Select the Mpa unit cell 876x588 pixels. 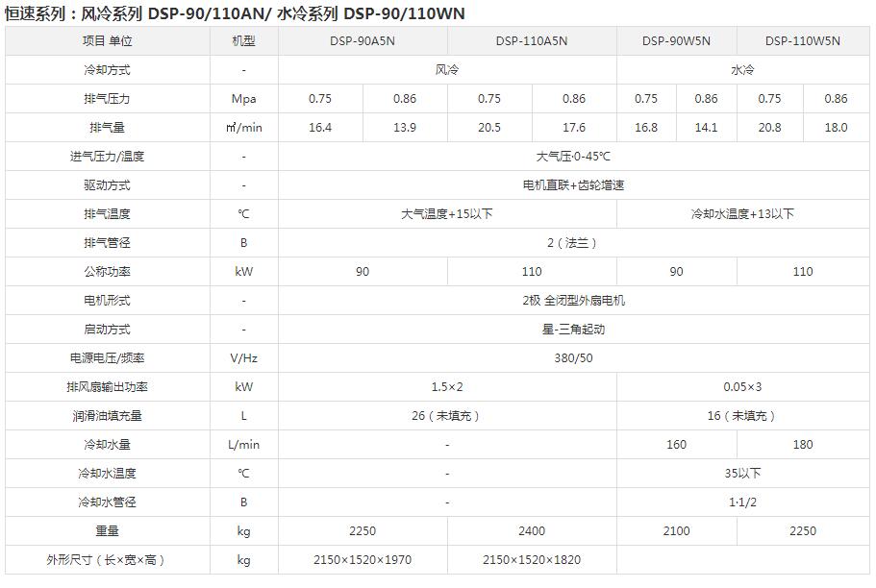click(x=243, y=99)
